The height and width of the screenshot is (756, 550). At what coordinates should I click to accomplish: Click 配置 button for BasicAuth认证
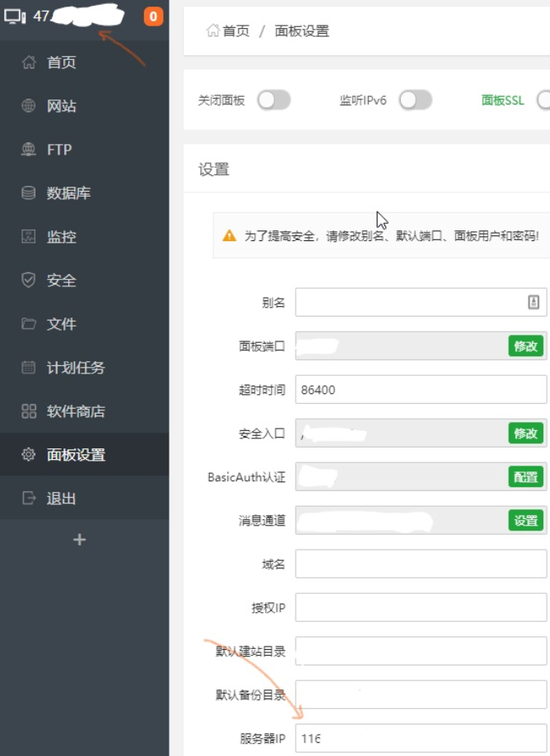tap(526, 477)
